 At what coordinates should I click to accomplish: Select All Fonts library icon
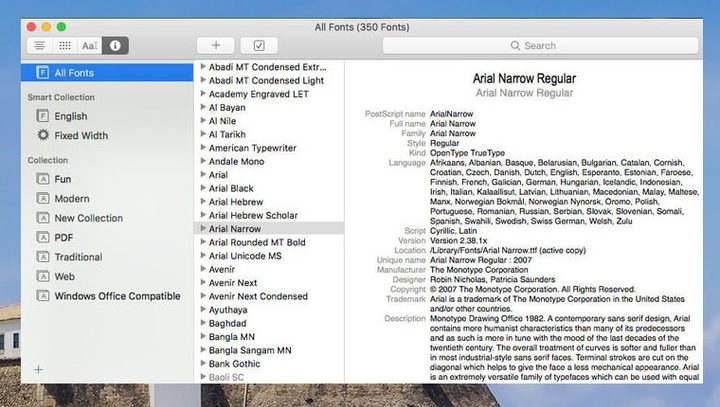[x=43, y=73]
